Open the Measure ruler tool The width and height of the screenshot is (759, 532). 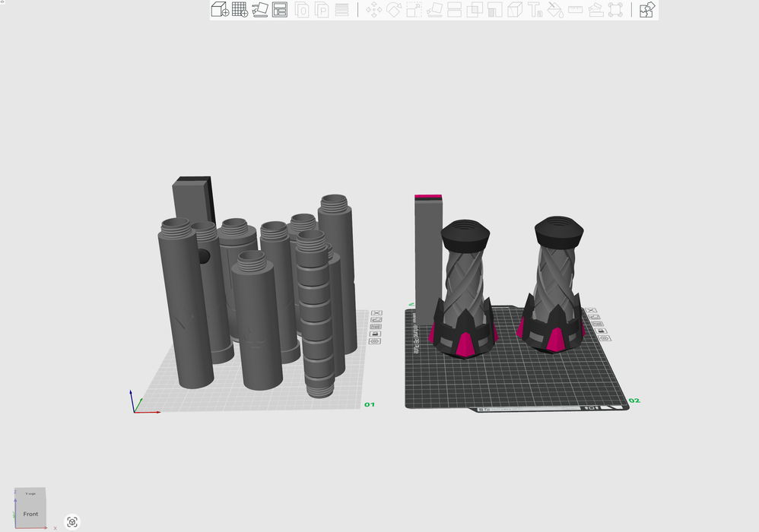tap(575, 10)
